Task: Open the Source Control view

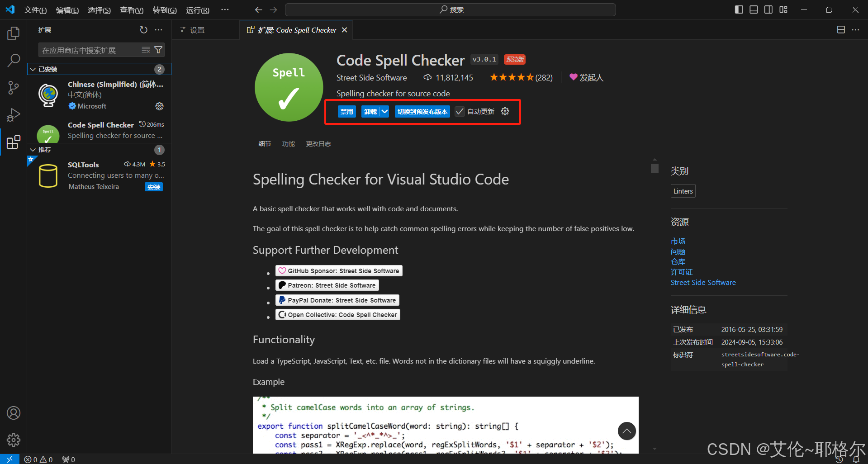Action: [x=14, y=87]
